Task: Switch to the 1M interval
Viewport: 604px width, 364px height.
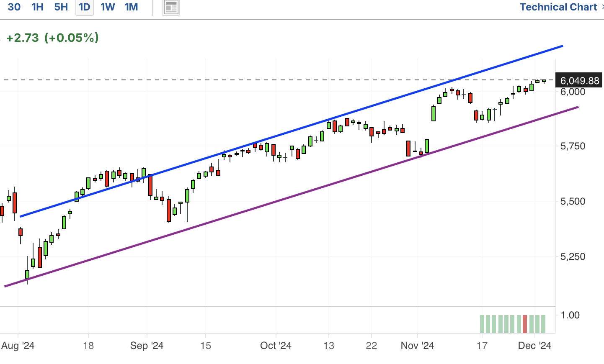Action: pos(132,7)
